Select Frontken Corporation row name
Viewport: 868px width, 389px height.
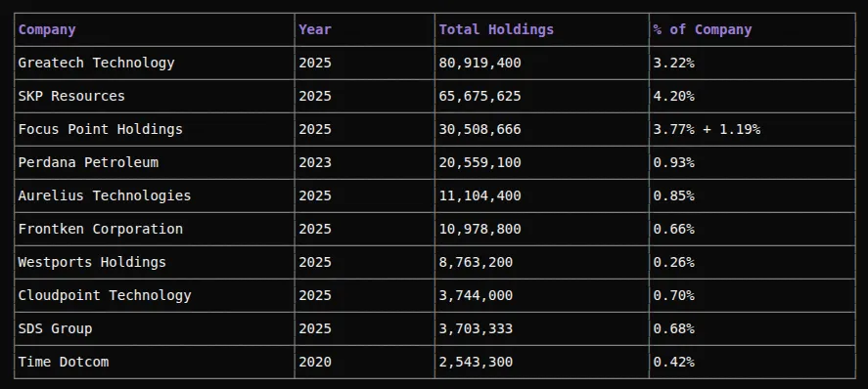pos(100,229)
